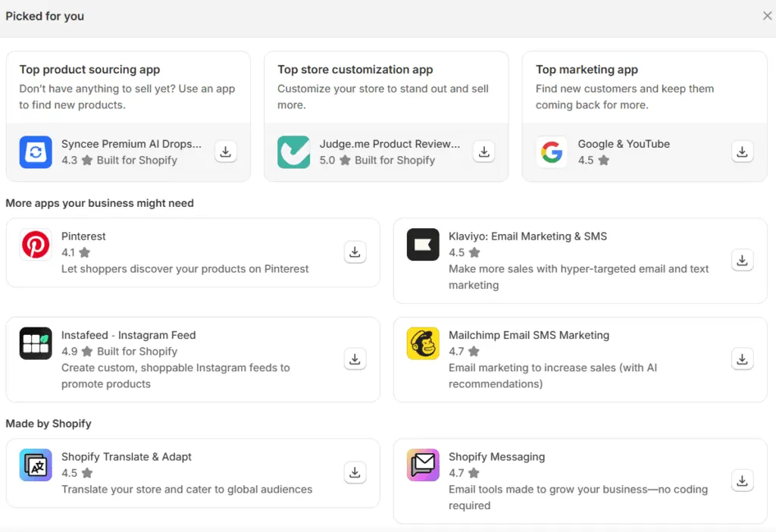Click the Syncee app logo icon
This screenshot has height=532, width=776.
coord(36,152)
